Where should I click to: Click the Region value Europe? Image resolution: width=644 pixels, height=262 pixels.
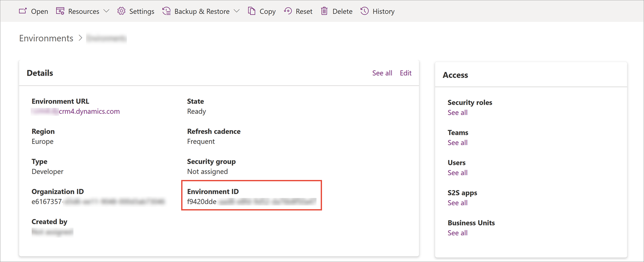43,141
